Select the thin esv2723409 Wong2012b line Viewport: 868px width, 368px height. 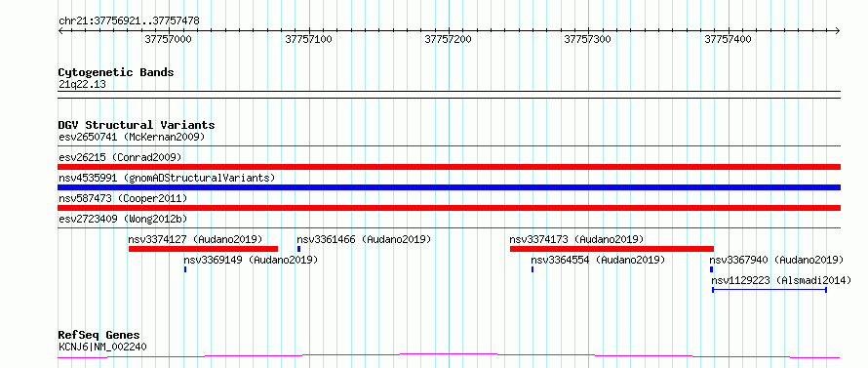449,227
